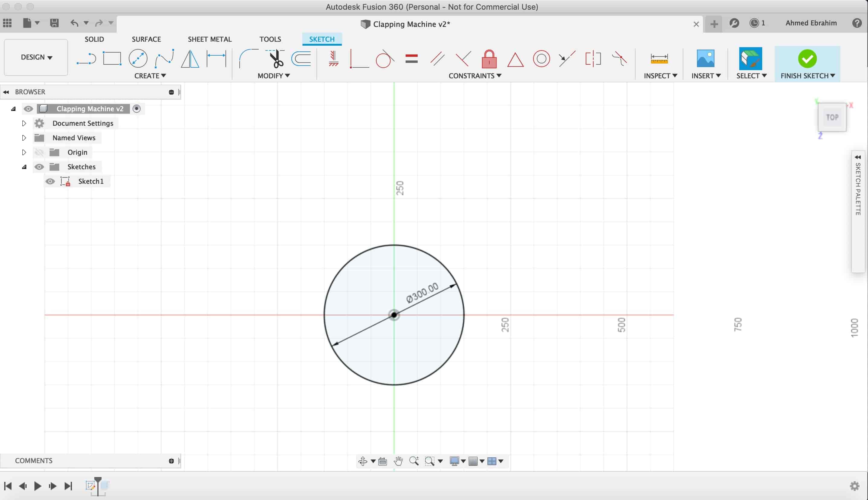Viewport: 868px width, 500px height.
Task: Activate the Clapping Machine v2 radio button
Action: 137,109
